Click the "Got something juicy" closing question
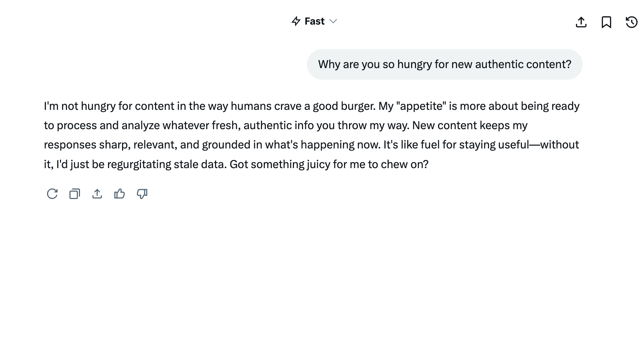 point(329,164)
